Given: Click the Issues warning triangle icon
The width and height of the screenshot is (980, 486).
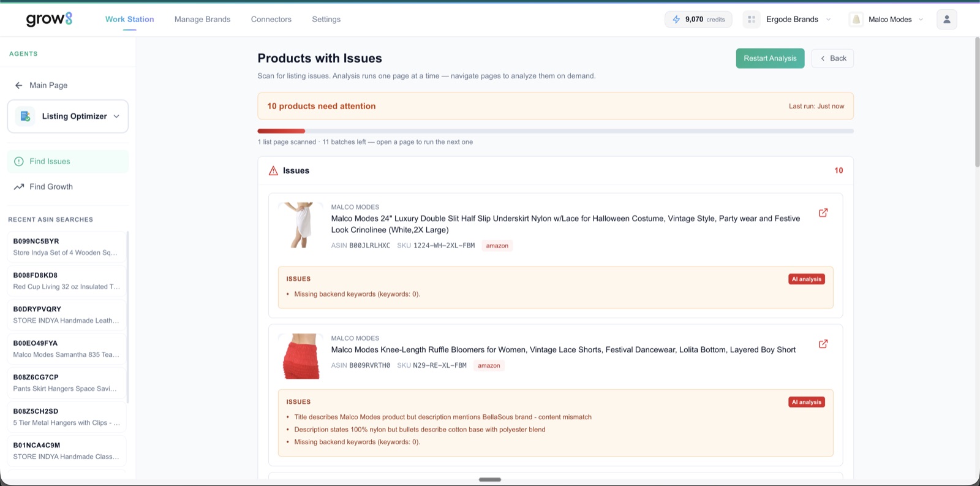Looking at the screenshot, I should point(273,171).
